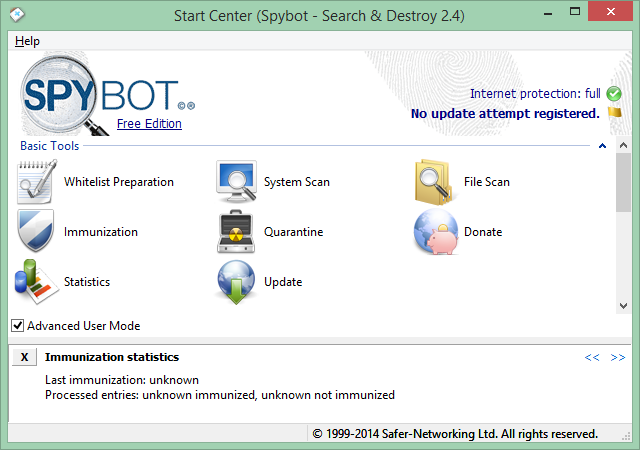
Task: Go to previous statistics page with <<
Action: [x=592, y=357]
